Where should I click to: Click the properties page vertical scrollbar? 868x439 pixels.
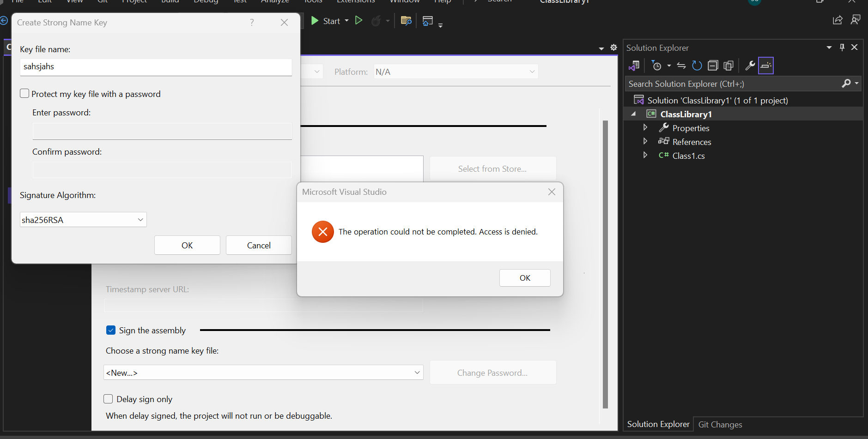point(605,264)
